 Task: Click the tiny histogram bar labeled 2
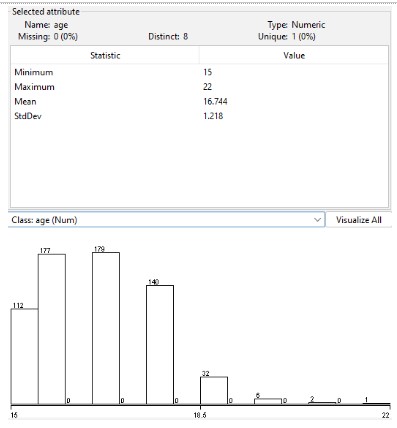[x=322, y=403]
